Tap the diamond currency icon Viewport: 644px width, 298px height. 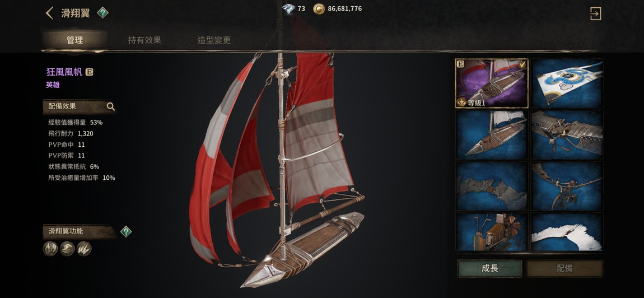289,8
